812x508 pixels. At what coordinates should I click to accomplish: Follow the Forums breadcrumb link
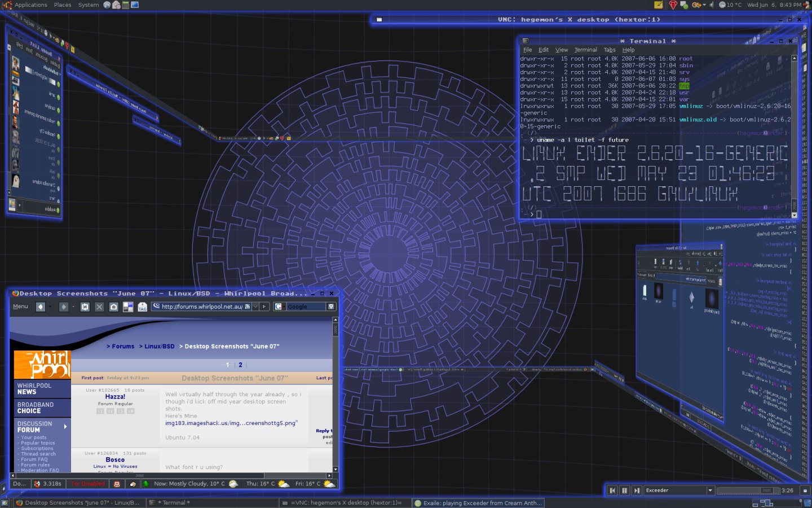tap(123, 347)
